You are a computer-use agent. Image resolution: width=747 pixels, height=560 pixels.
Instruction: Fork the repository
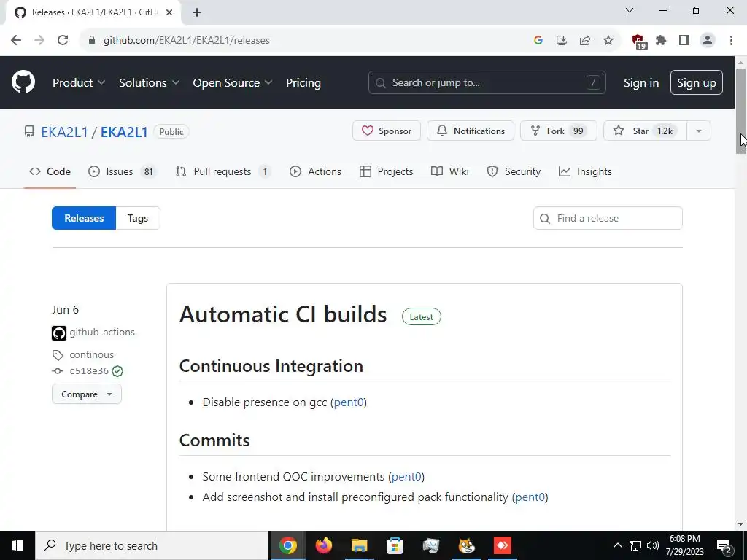pyautogui.click(x=558, y=131)
